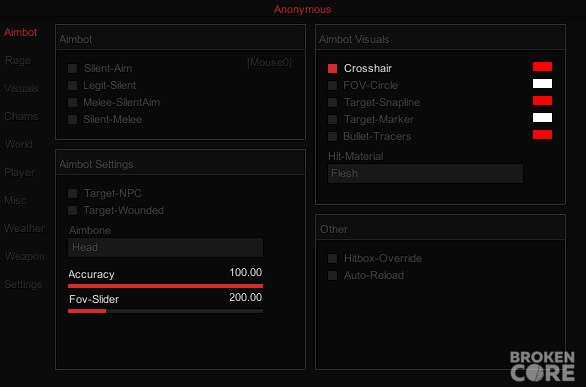The width and height of the screenshot is (586, 387).
Task: Turn on Bullet-Tracers checkbox
Action: pos(332,137)
